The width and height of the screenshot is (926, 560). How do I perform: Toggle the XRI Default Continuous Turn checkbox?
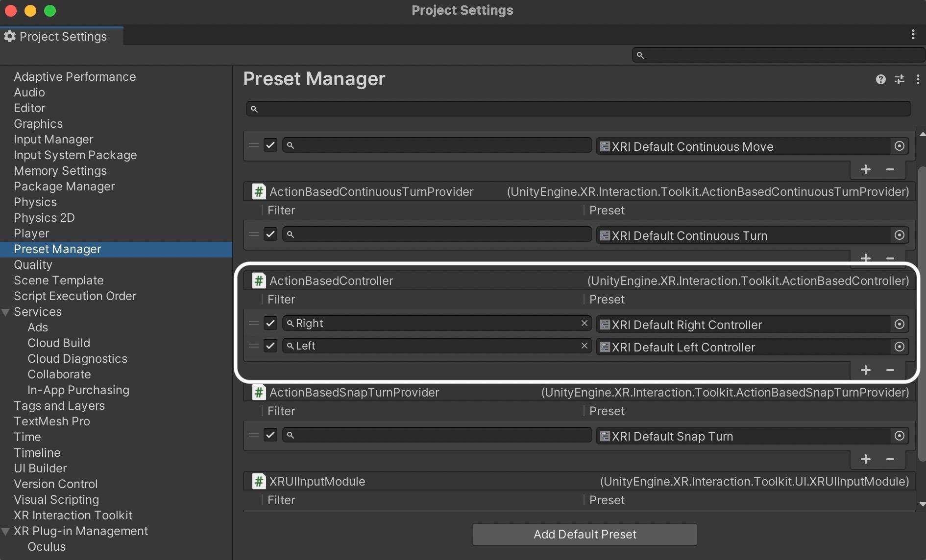click(271, 234)
